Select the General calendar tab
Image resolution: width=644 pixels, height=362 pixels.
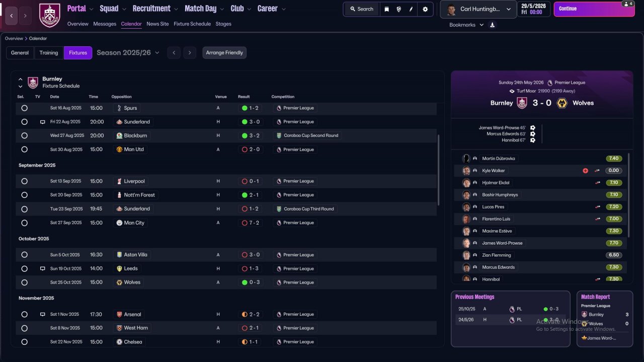click(20, 52)
